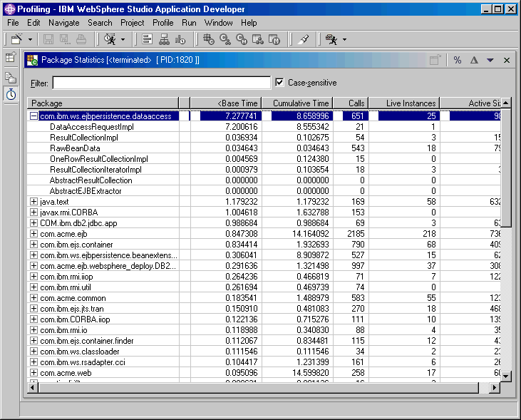
Task: Click the highlighter pen toolbar icon
Action: click(x=303, y=39)
